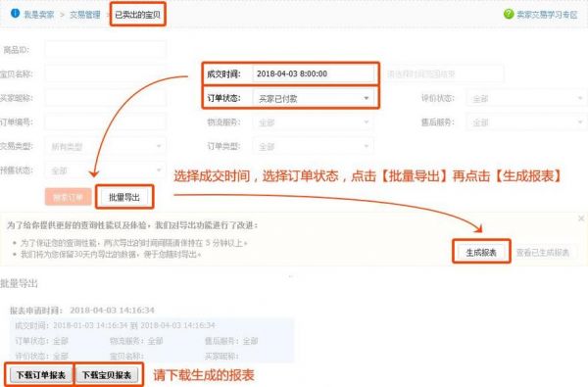Click the 生成报表 button
The height and width of the screenshot is (387, 588).
(481, 253)
